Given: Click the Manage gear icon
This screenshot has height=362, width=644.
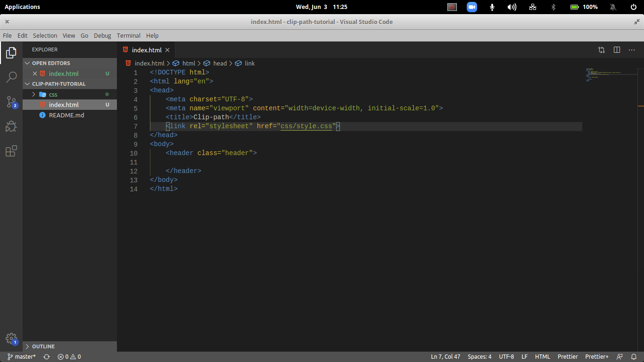Looking at the screenshot, I should [11, 338].
